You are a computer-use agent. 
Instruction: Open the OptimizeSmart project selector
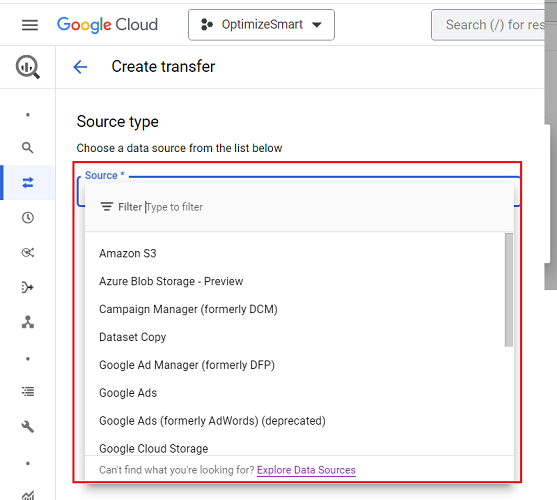(261, 25)
